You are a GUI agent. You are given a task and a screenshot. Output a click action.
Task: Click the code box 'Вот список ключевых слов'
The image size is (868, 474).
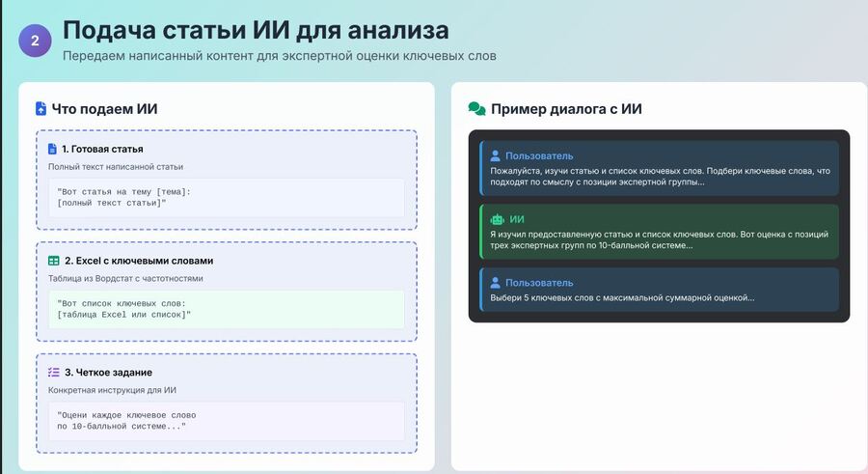click(227, 309)
